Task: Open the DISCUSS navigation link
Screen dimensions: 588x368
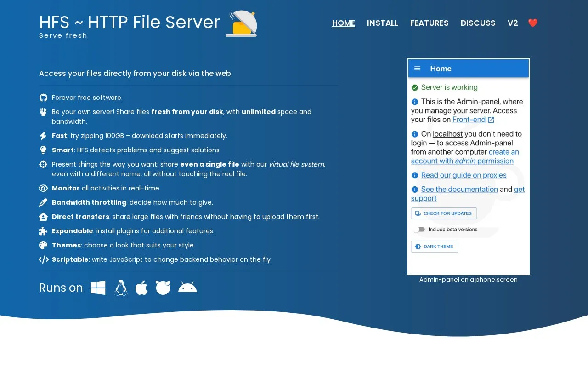Action: 478,23
